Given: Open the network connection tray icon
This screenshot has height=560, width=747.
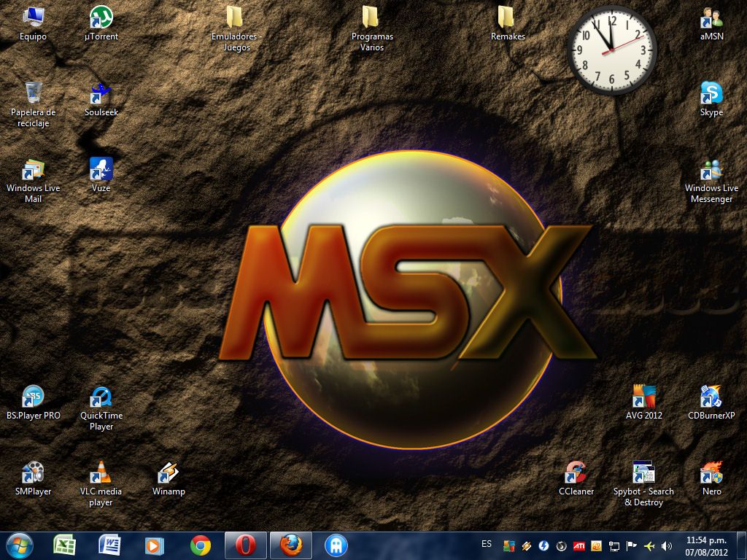Looking at the screenshot, I should point(614,545).
